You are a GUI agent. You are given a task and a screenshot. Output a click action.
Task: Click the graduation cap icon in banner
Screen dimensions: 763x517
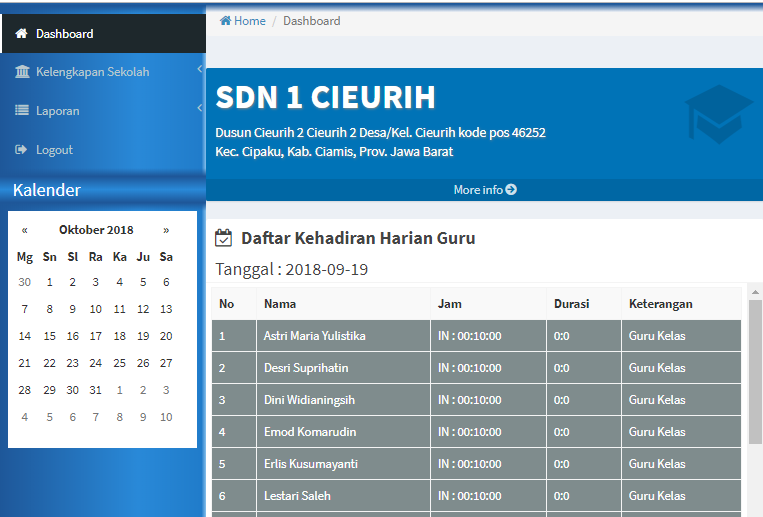pyautogui.click(x=719, y=114)
